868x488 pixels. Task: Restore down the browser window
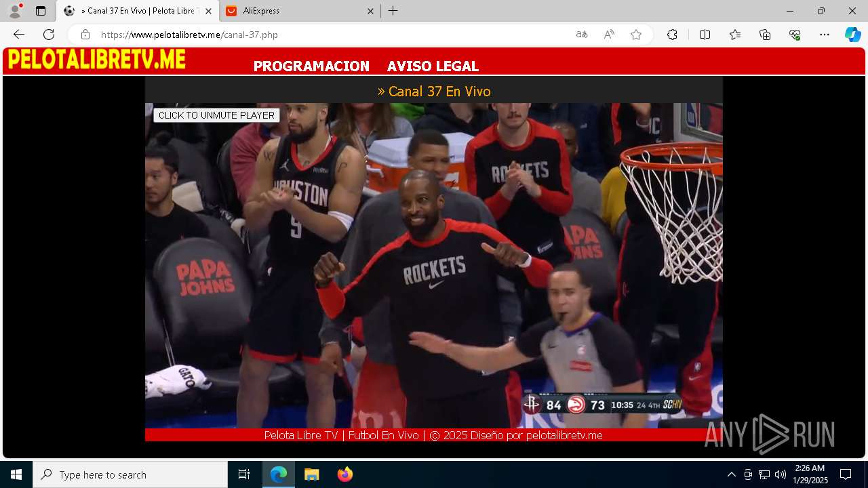[x=821, y=11]
